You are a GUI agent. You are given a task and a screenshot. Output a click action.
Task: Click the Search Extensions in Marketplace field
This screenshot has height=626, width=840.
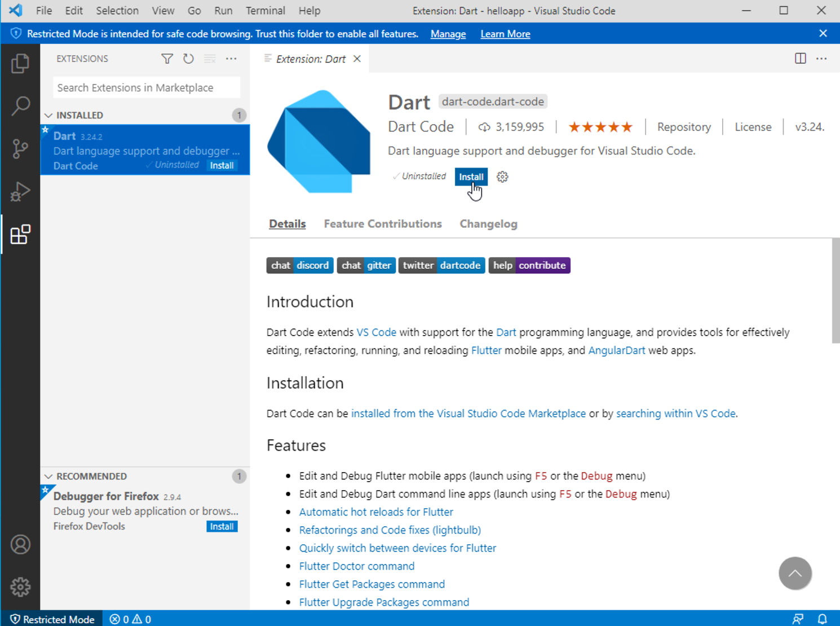[x=147, y=87]
